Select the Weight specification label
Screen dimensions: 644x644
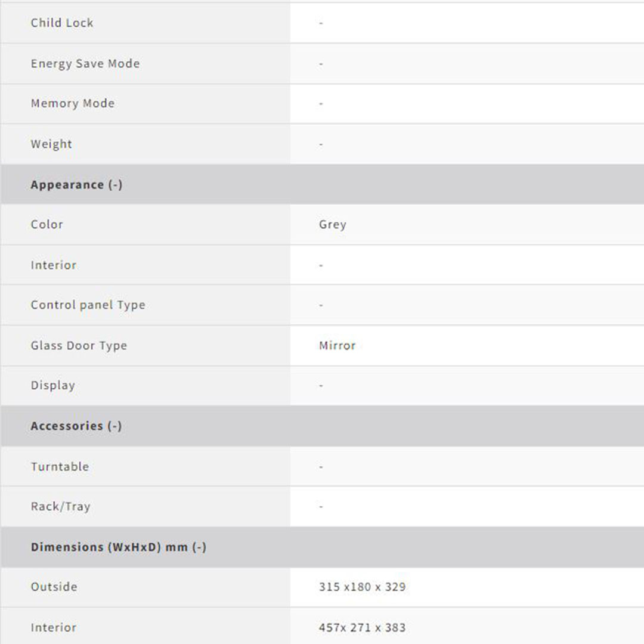tap(51, 144)
